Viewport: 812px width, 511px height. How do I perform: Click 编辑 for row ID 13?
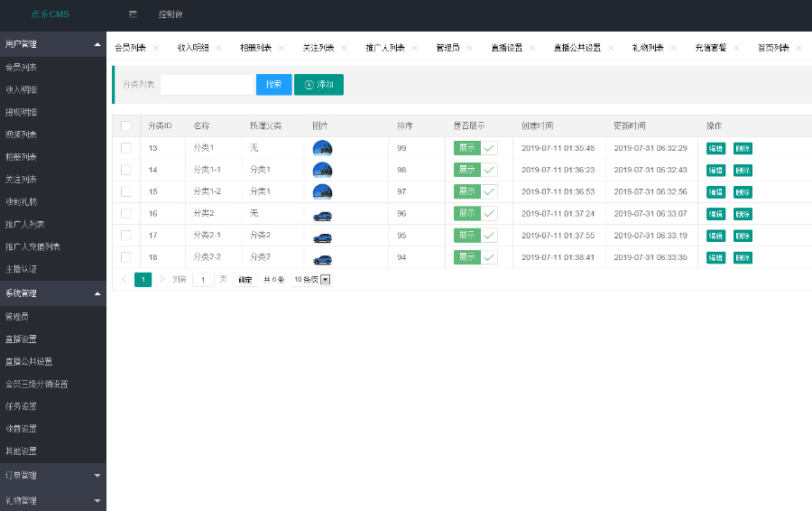coord(715,149)
